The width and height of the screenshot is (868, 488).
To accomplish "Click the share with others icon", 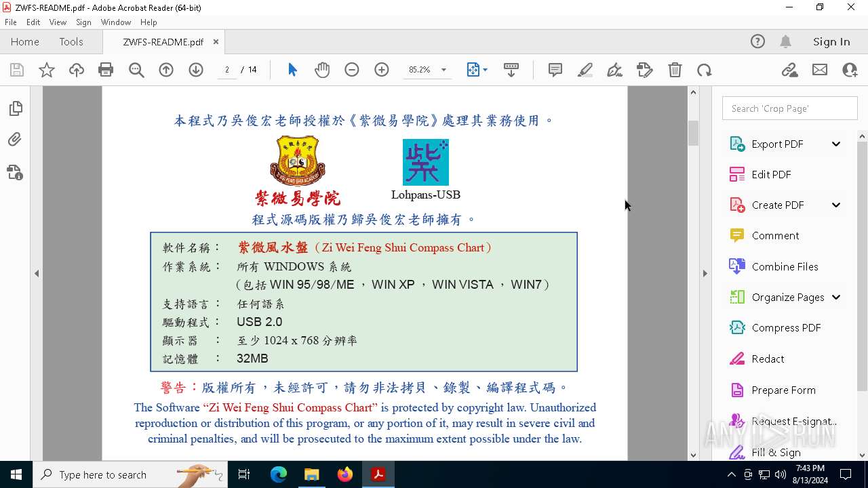I will [x=850, y=70].
